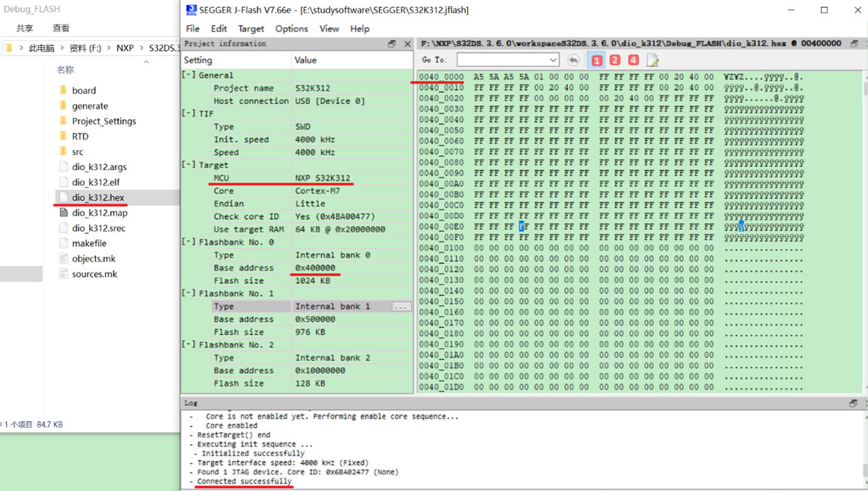Open the Options menu
Viewport: 868px width, 491px height.
(x=291, y=29)
